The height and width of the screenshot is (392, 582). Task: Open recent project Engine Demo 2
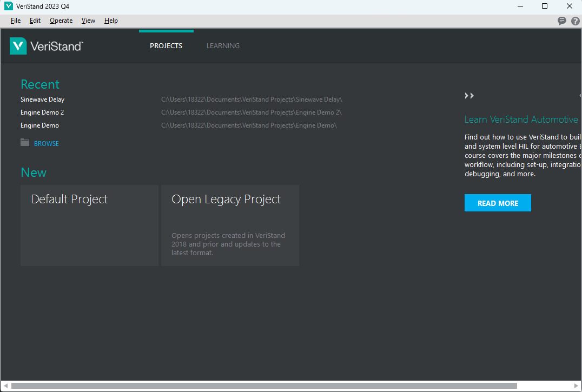(42, 112)
